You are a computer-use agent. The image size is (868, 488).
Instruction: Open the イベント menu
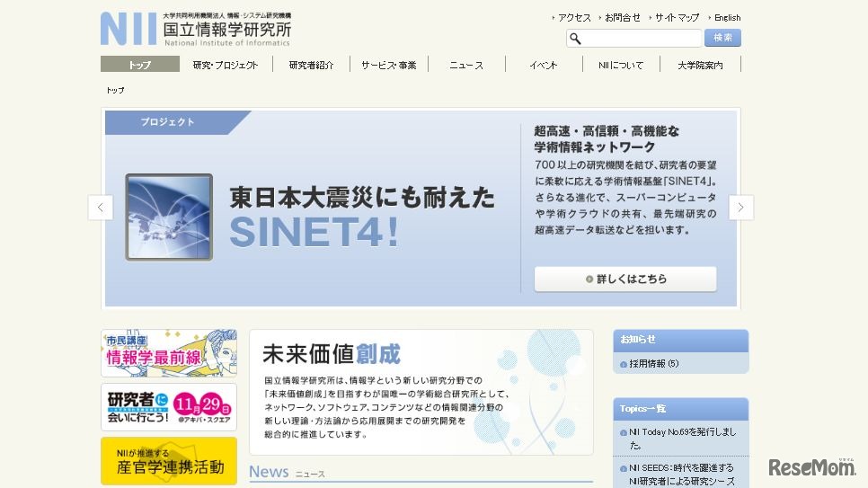tap(544, 65)
